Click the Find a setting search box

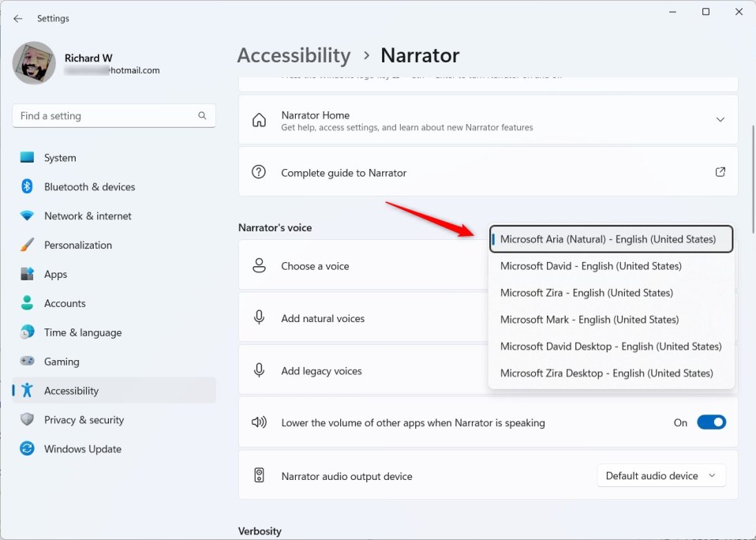click(114, 116)
